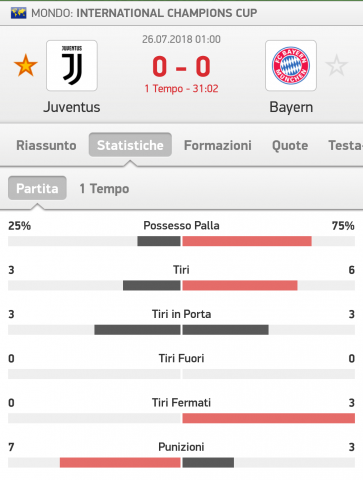363x480 pixels.
Task: Click the Punizioni red bar for Juventus
Action: pyautogui.click(x=120, y=462)
